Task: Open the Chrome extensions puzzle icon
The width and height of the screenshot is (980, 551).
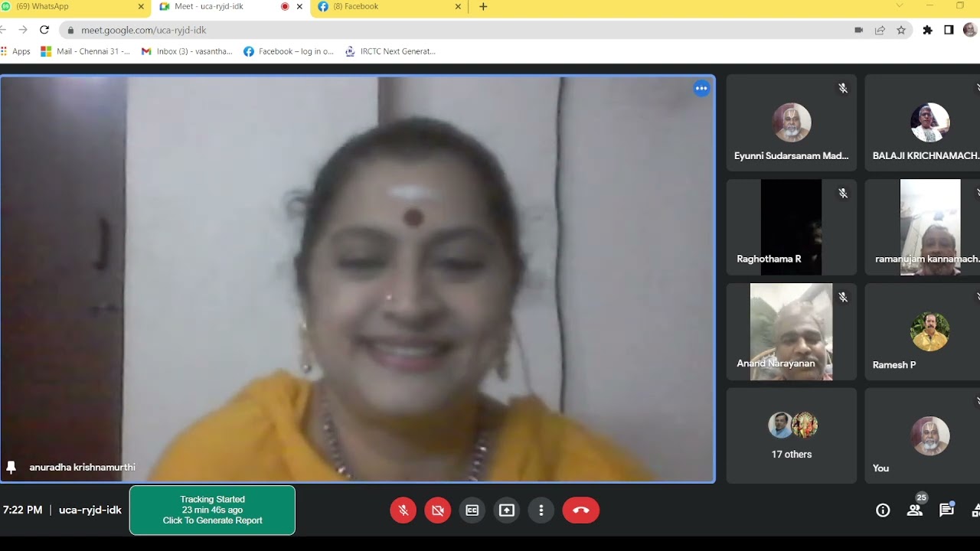Action: click(928, 30)
